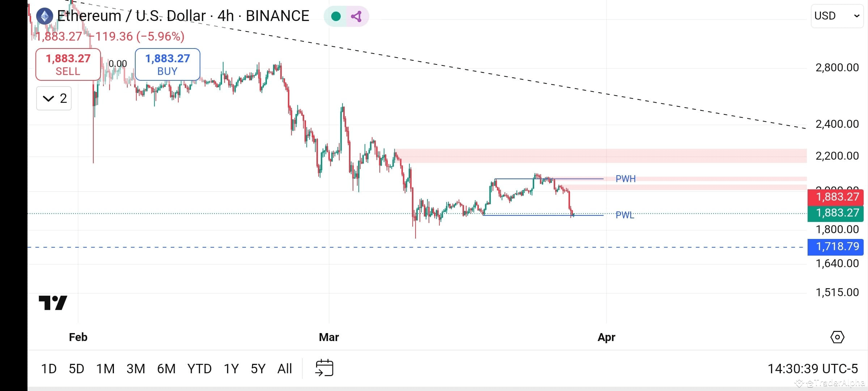Image resolution: width=868 pixels, height=391 pixels.
Task: Open the USD currency dropdown
Action: point(837,15)
